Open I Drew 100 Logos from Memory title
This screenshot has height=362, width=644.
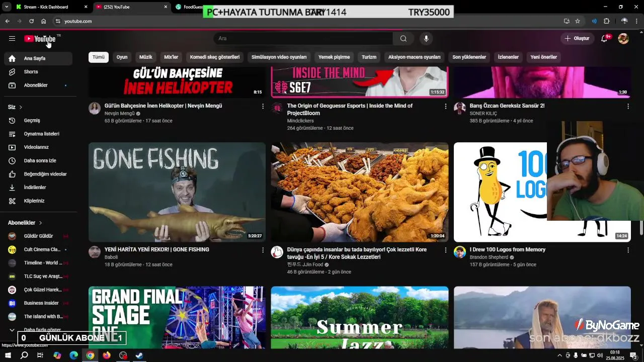pos(507,249)
